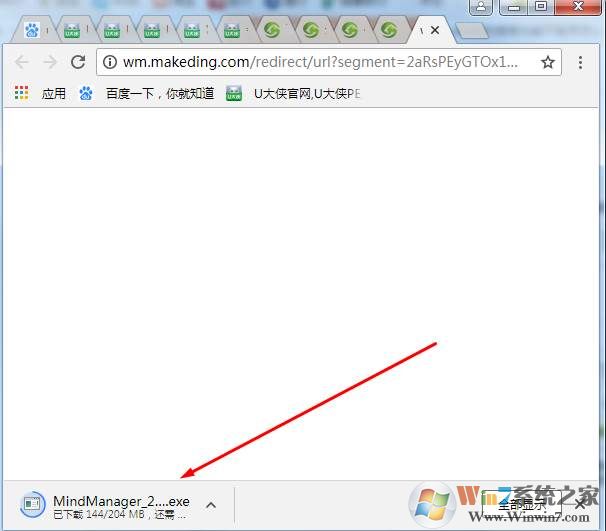Bookmark this page with the star icon
Image resolution: width=606 pixels, height=531 pixels.
click(548, 62)
